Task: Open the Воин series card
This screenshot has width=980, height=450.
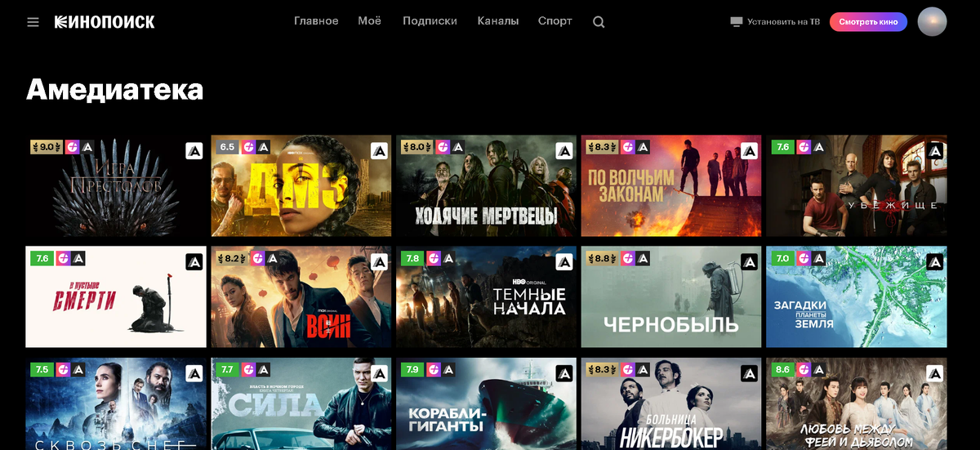Action: [301, 297]
